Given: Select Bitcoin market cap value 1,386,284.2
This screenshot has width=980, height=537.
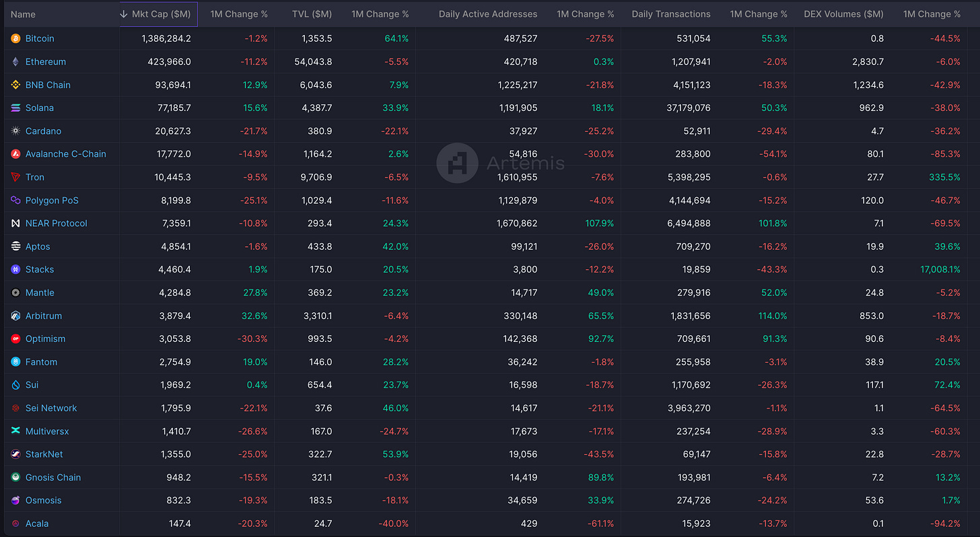Looking at the screenshot, I should pos(166,39).
